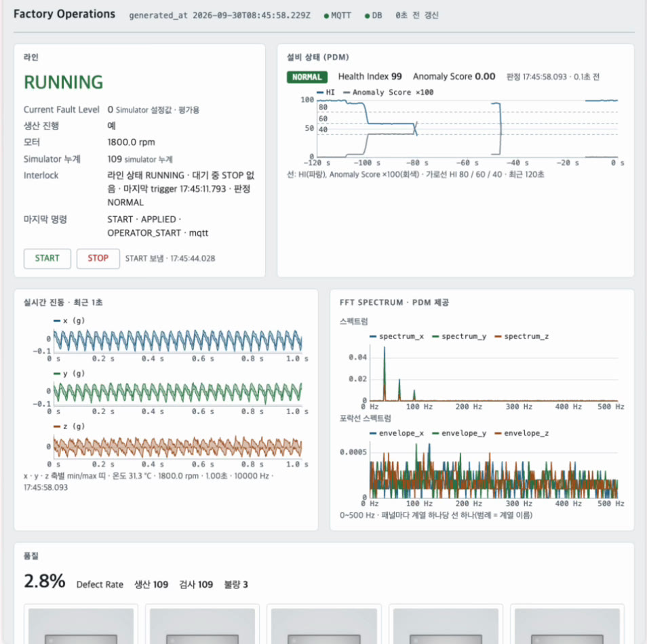Click the envelope spectrum chart

494,470
